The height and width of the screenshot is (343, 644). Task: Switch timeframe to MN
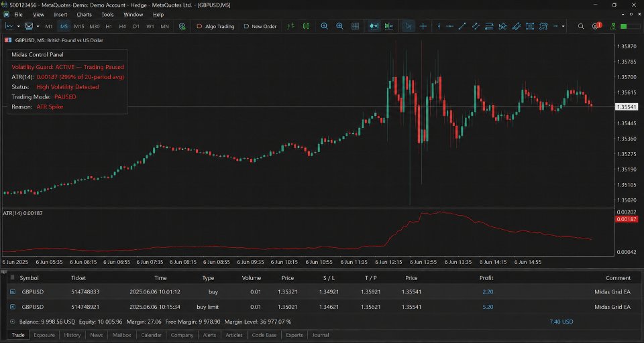[x=165, y=26]
